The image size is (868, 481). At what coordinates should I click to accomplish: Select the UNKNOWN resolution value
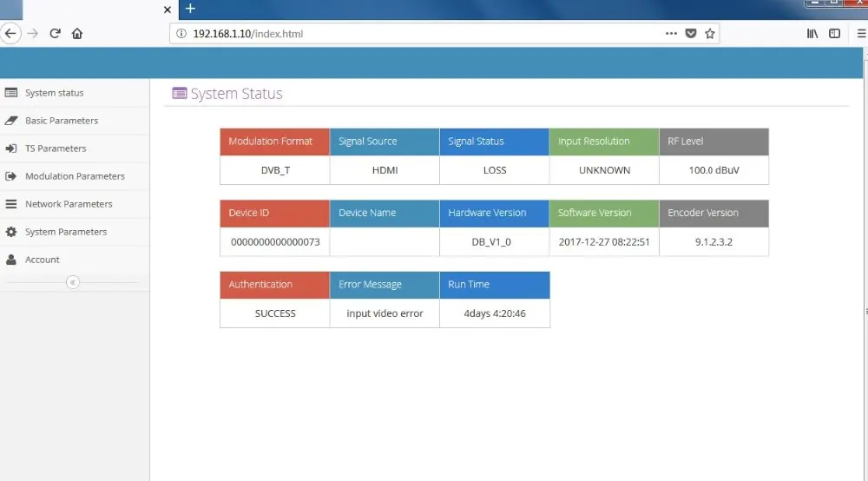(x=604, y=170)
